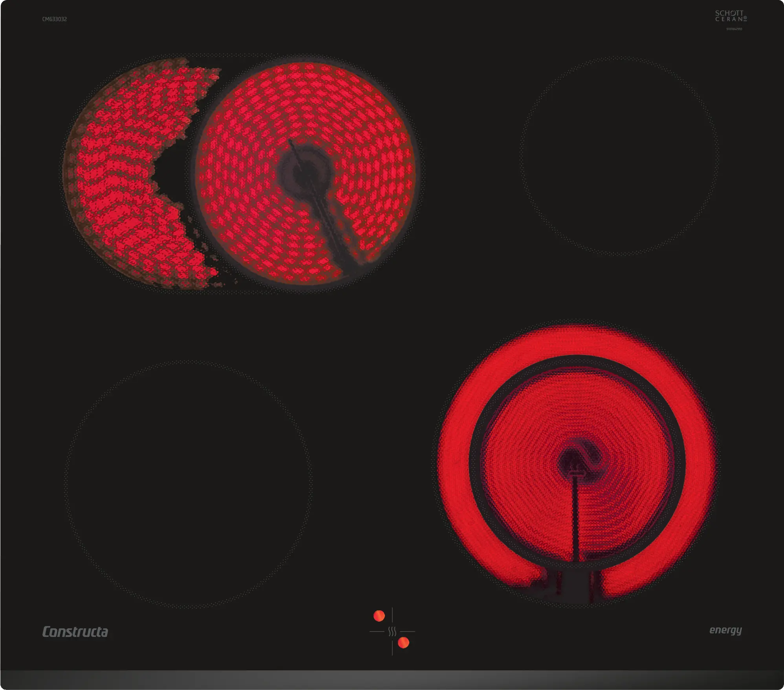The image size is (784, 690).
Task: Click the grey beveled front edge strip
Action: pyautogui.click(x=392, y=679)
